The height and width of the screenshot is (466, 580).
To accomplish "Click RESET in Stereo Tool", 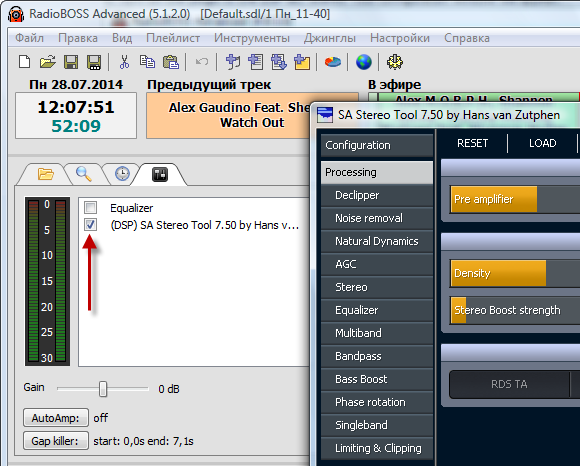I will coord(472,143).
